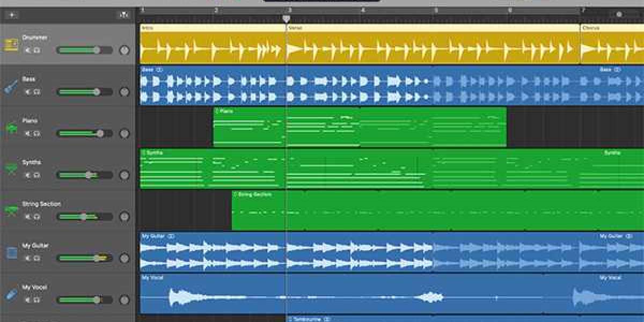644x322 pixels.
Task: Click the String Section pan knob
Action: click(x=125, y=216)
